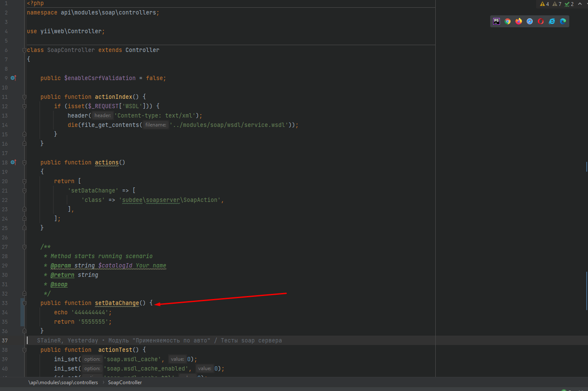Open file in Firefox browser
The width and height of the screenshot is (588, 391).
(519, 21)
